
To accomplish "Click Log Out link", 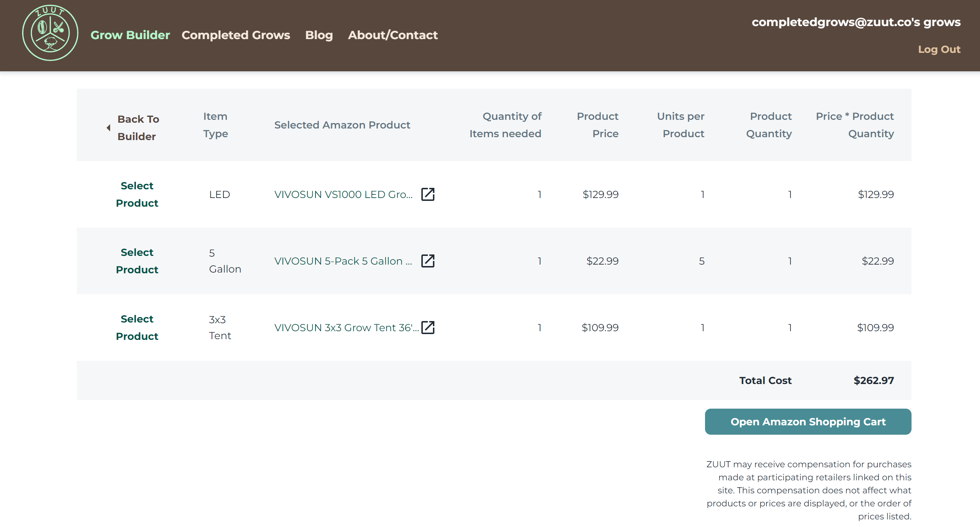I will [x=939, y=49].
